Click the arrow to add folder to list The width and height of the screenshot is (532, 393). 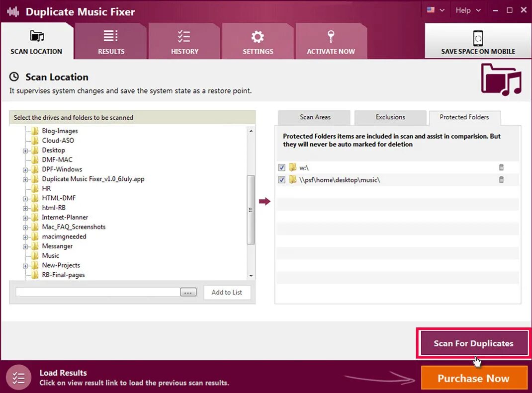point(265,201)
